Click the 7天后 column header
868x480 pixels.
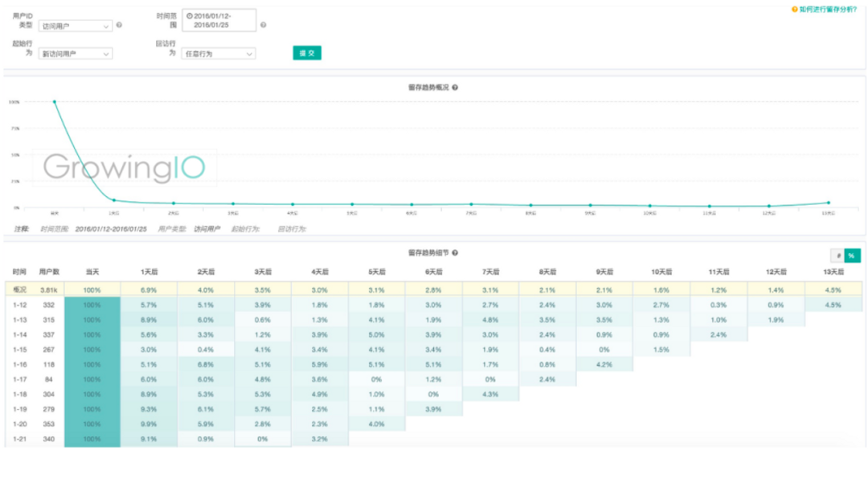[x=490, y=272]
